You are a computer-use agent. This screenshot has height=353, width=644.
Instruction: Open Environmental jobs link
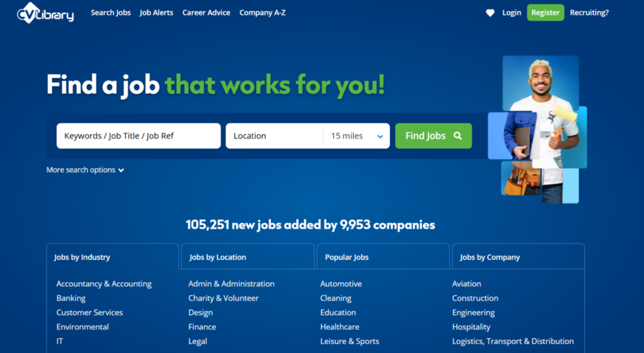pos(83,327)
